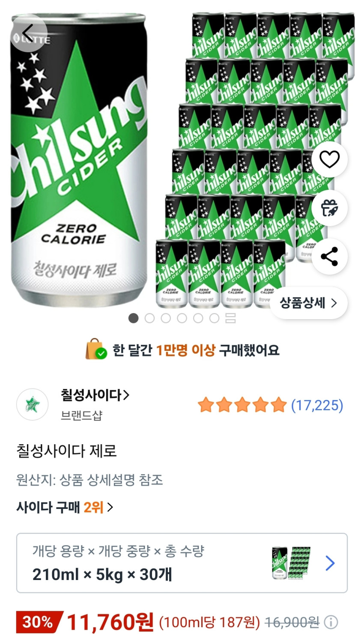Add product to wishlist with heart icon

coord(329,160)
